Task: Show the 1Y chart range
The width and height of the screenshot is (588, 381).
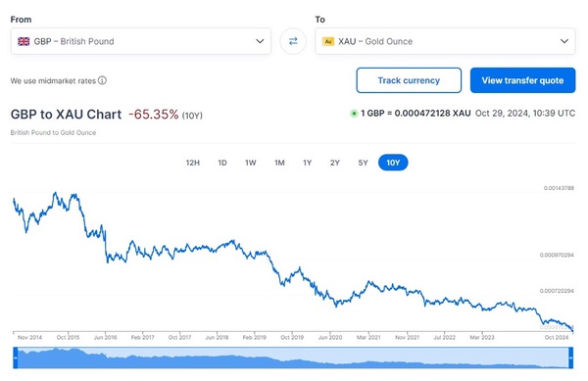Action: 307,163
